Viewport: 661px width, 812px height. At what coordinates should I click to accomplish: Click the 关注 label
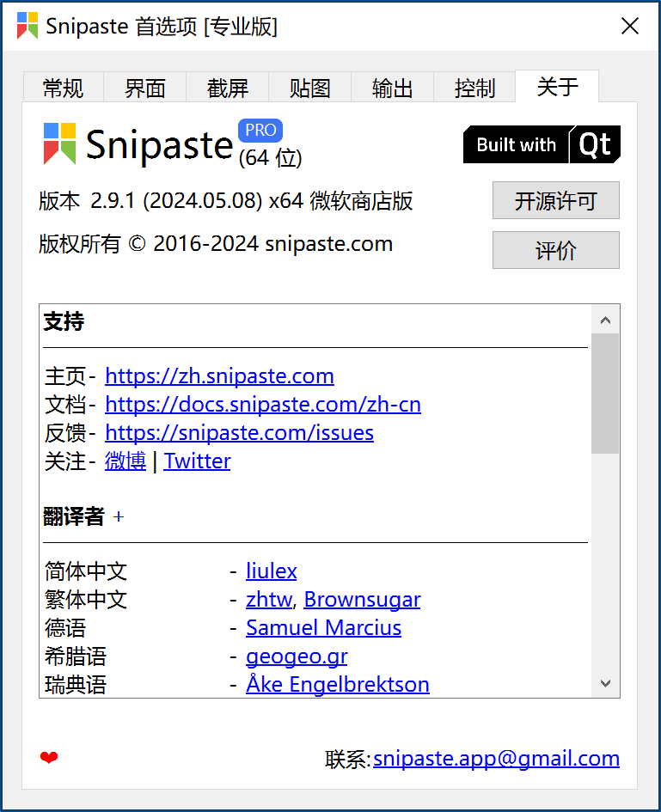coord(65,461)
